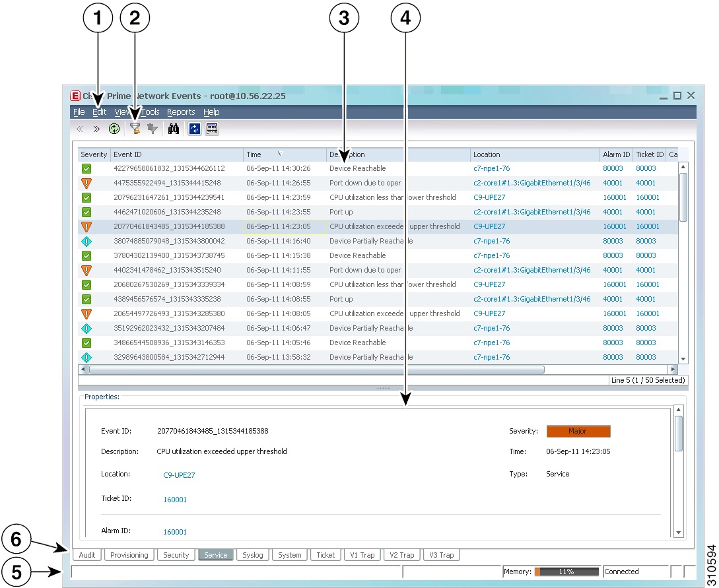Select the row with time 06-Sep-11 14:08:05

pyautogui.click(x=378, y=314)
